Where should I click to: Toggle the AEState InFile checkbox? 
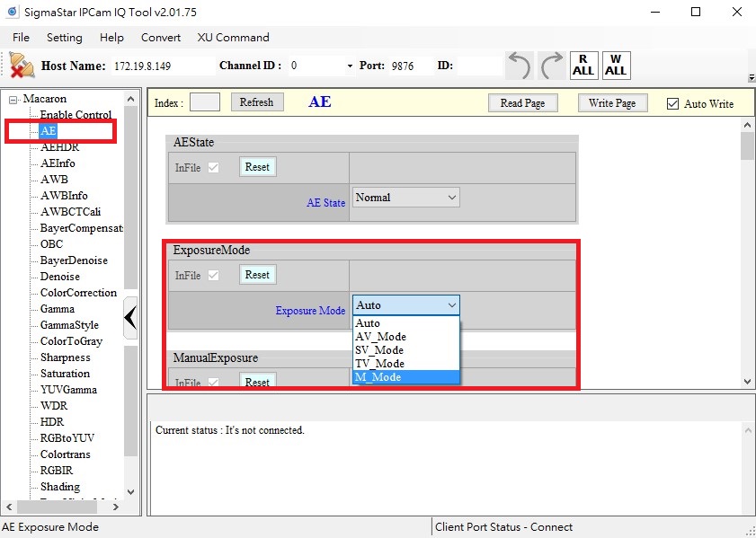tap(213, 167)
